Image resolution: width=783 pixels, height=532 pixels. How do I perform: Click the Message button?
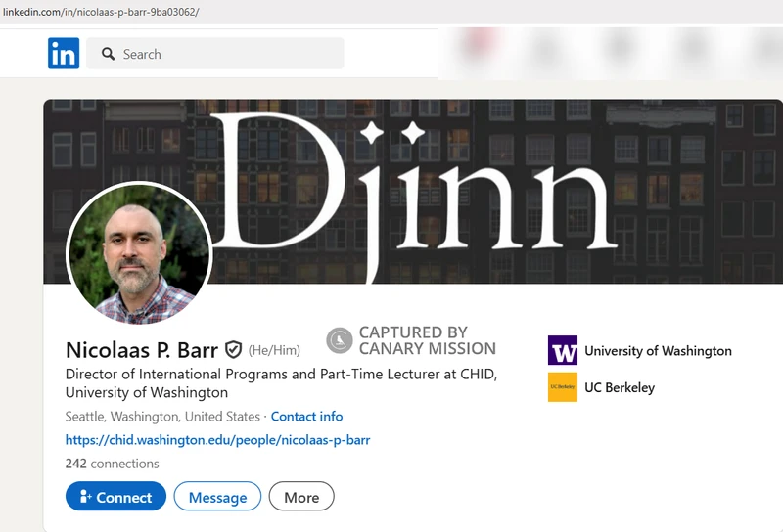pyautogui.click(x=217, y=496)
